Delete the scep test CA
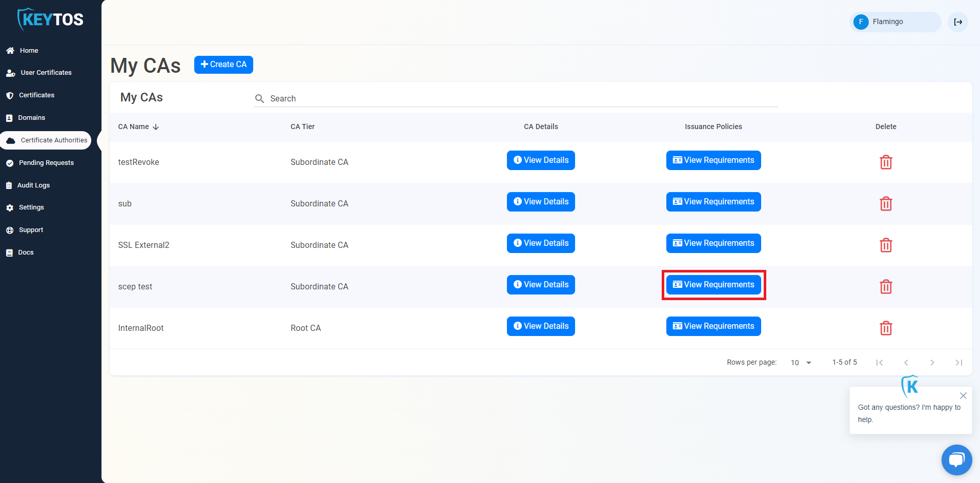This screenshot has width=980, height=483. click(886, 287)
